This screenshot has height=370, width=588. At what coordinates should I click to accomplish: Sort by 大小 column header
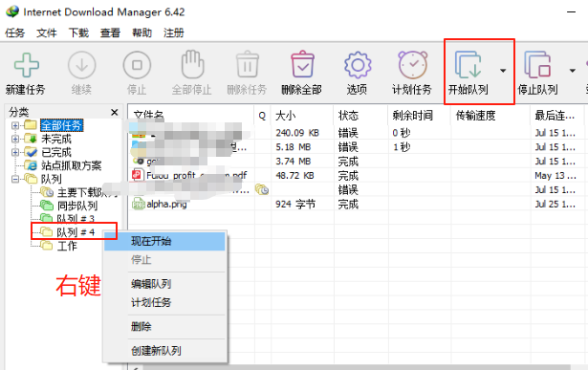[302, 115]
